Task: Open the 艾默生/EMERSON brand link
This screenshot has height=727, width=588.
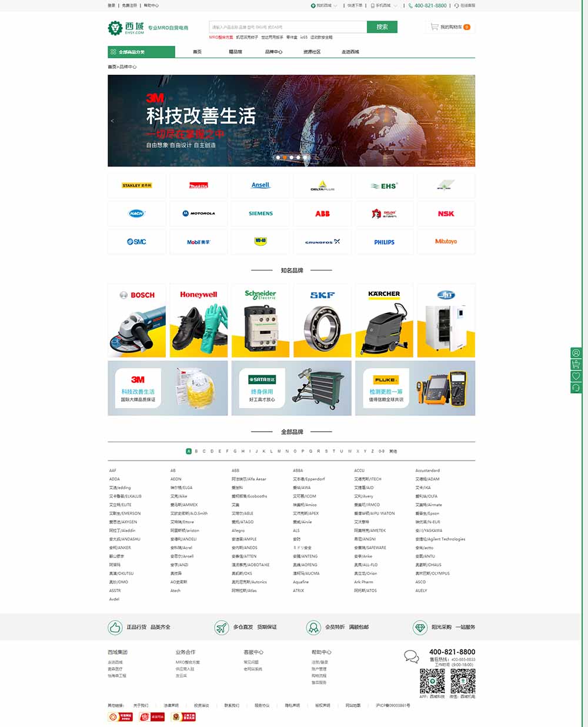Action: click(125, 513)
